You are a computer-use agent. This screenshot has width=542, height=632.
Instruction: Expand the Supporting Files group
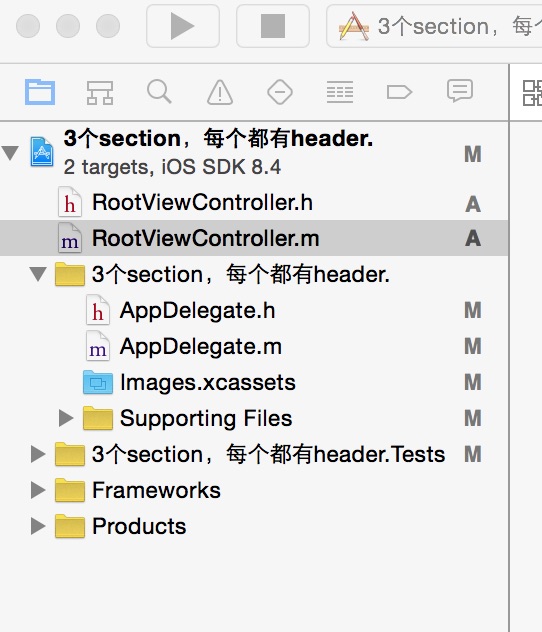[x=66, y=418]
